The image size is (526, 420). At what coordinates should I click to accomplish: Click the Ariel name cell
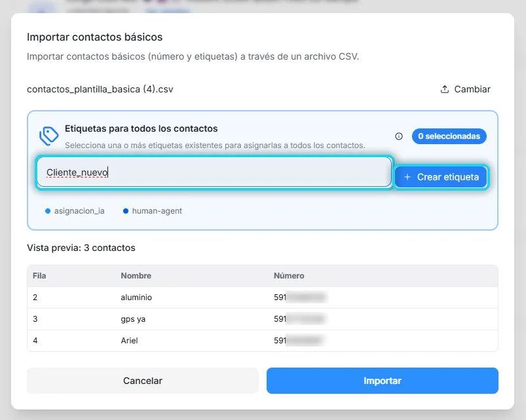pos(129,341)
